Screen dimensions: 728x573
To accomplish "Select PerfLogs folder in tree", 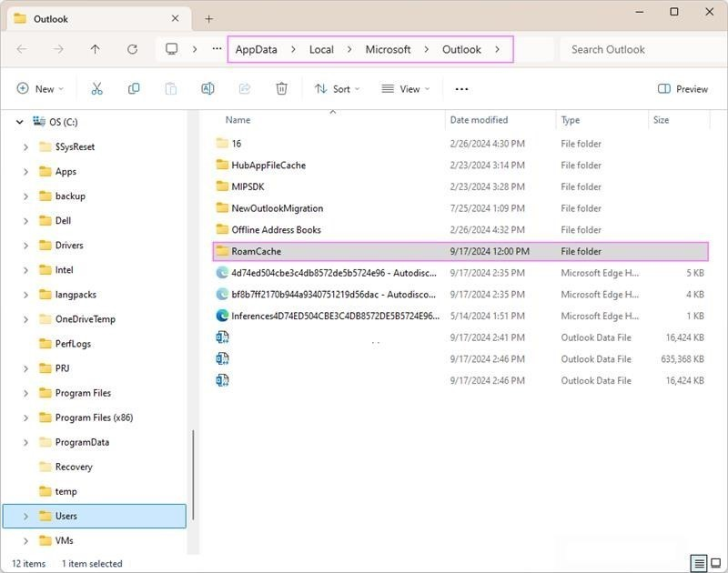I will 73,343.
